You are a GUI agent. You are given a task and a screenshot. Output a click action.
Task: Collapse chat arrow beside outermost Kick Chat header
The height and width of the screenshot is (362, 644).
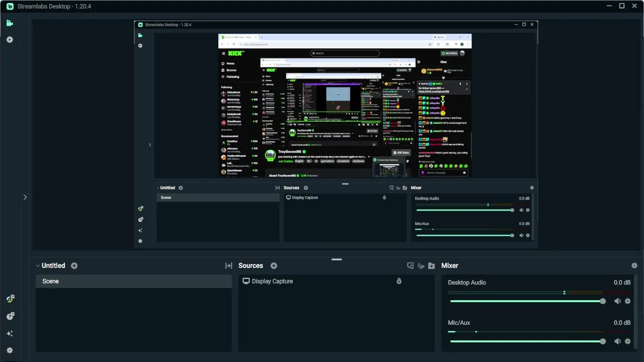pyautogui.click(x=419, y=62)
